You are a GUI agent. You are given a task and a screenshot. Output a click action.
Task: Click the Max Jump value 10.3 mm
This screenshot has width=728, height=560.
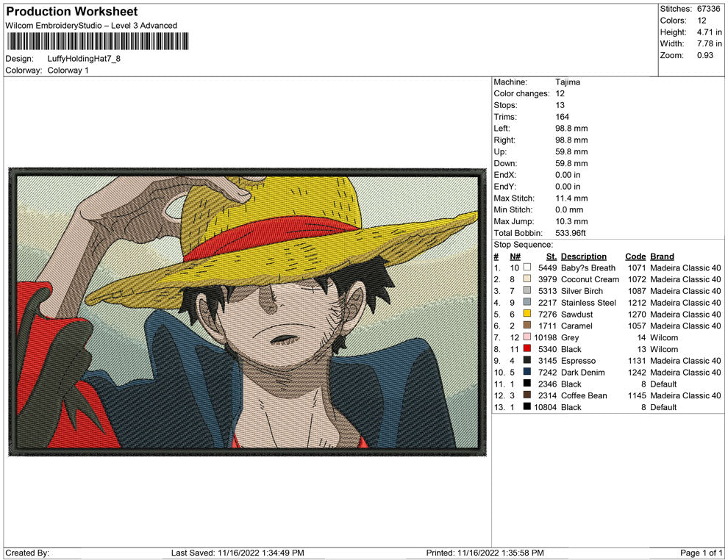tap(571, 221)
